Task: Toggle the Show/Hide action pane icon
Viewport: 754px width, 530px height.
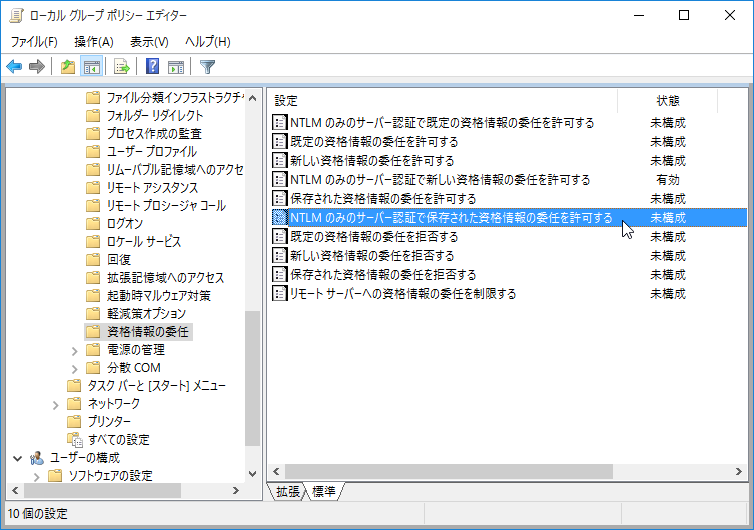Action: pos(176,66)
